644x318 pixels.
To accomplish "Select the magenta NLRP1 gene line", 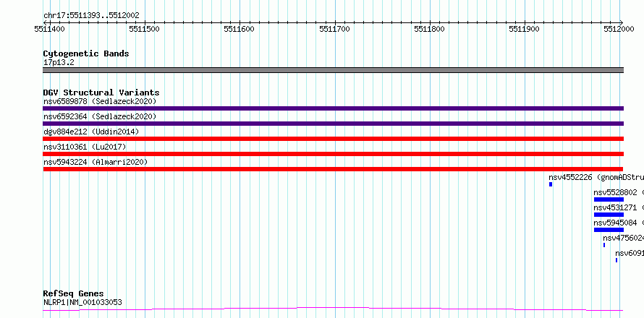I will pos(333,309).
